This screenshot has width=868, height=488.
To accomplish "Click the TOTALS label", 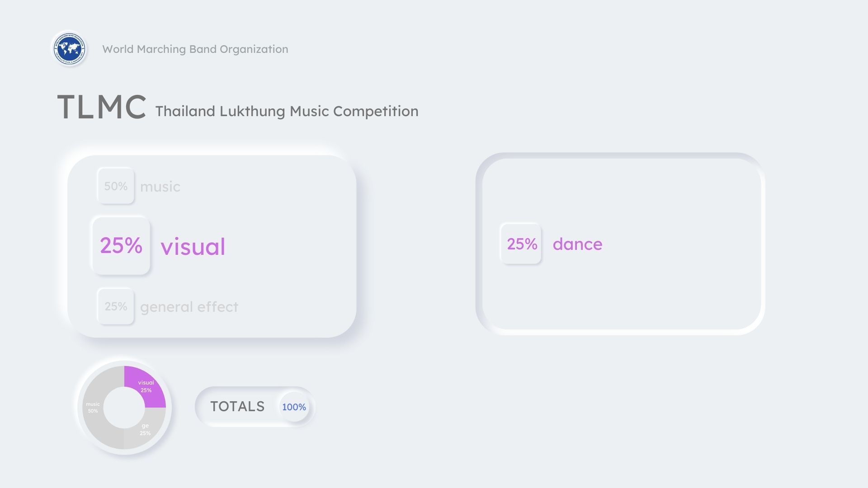I will coord(237,406).
